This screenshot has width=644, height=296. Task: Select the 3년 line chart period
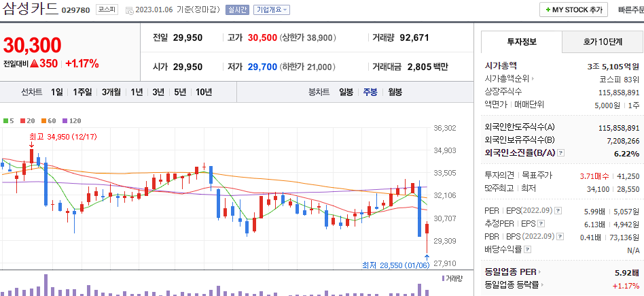click(158, 93)
